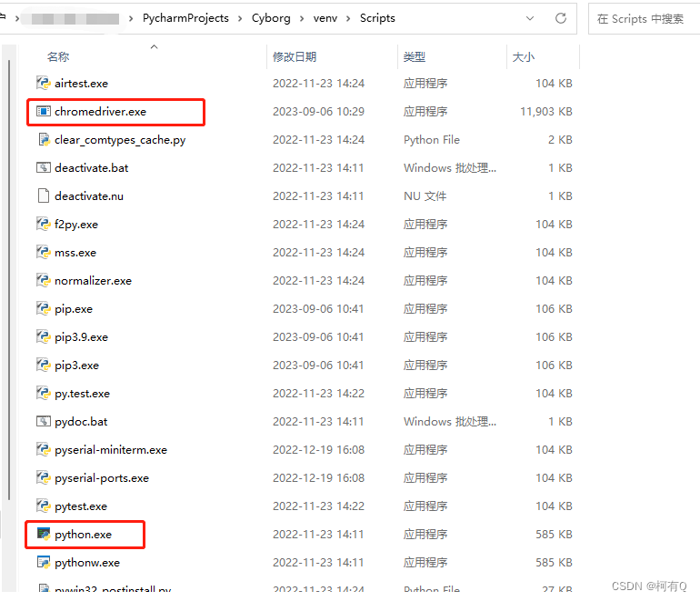Viewport: 700px width, 601px height.
Task: Select the pip3.9.exe file name
Action: 81,337
